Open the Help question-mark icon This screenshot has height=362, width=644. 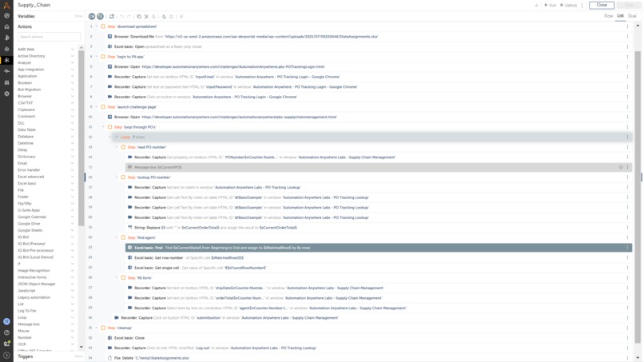pos(6,332)
